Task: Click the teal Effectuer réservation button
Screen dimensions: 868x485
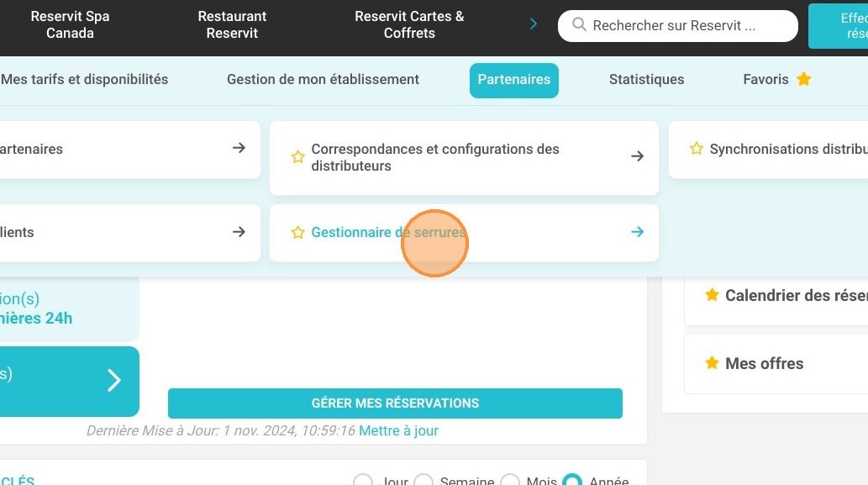Action: 838,26
